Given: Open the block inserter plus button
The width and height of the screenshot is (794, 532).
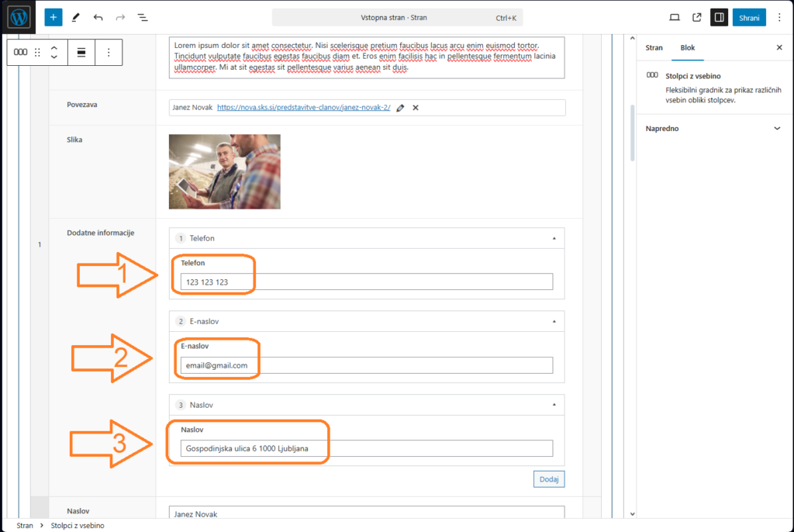Looking at the screenshot, I should coord(54,17).
